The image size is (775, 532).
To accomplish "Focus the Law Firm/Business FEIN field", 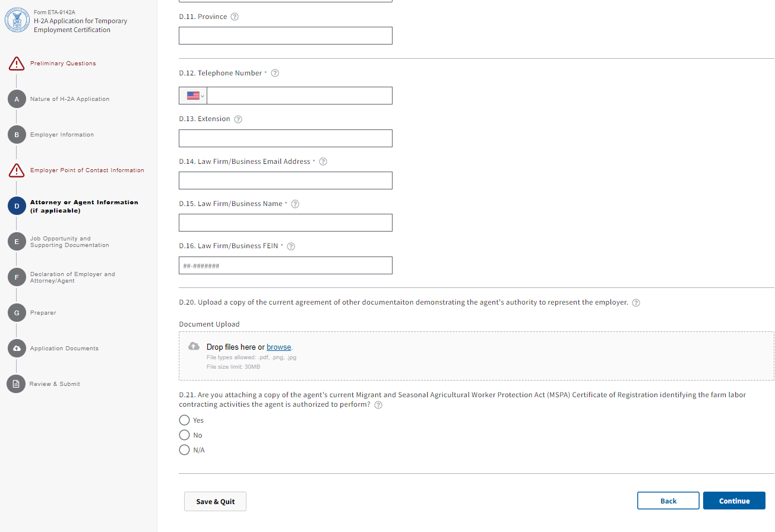I will coord(285,265).
